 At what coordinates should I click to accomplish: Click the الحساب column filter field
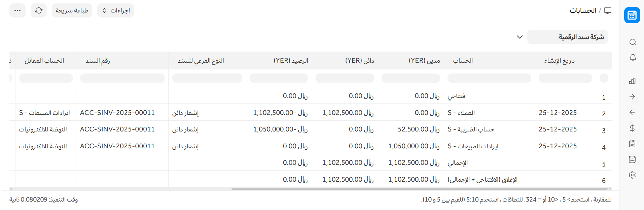pos(489,78)
